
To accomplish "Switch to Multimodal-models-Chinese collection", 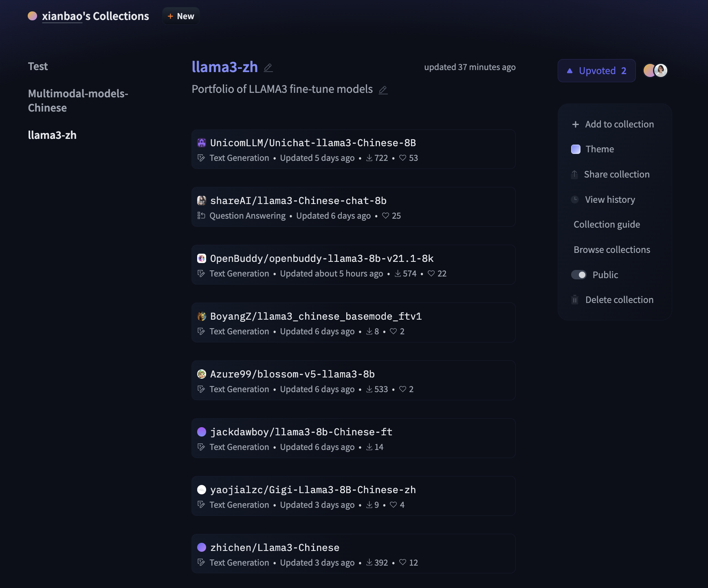I will coord(78,101).
